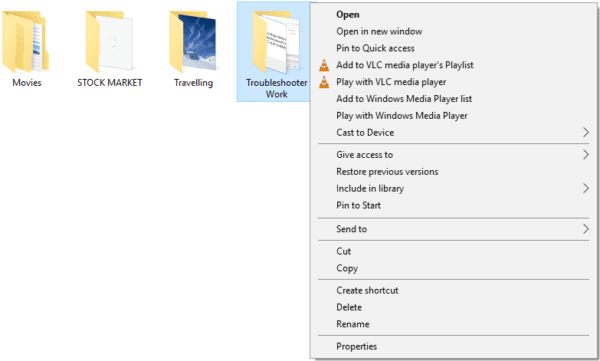
Task: Click VLC cone icon beside Add to Playlist
Action: (324, 65)
